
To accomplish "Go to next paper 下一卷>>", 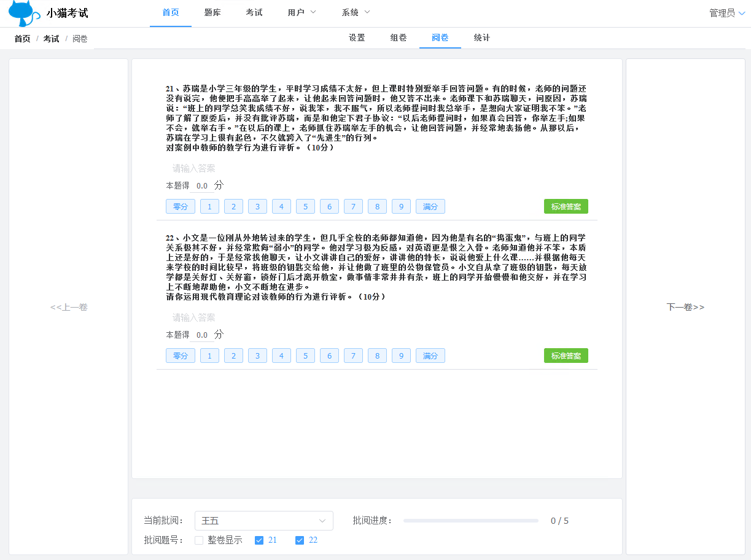I will tap(685, 307).
